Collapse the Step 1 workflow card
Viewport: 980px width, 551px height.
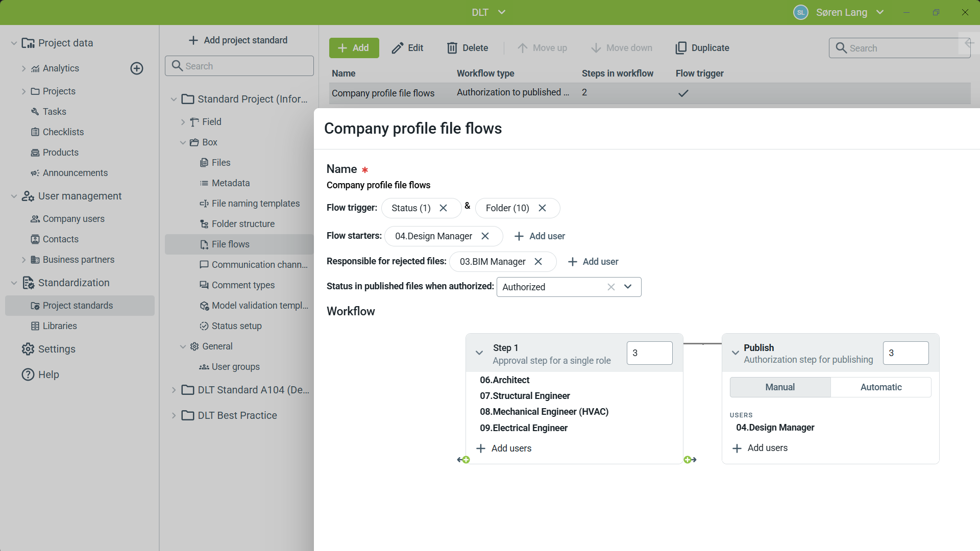pos(479,353)
